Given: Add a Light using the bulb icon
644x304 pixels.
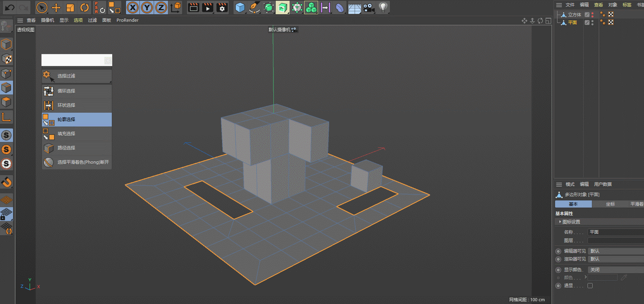Looking at the screenshot, I should pos(382,8).
